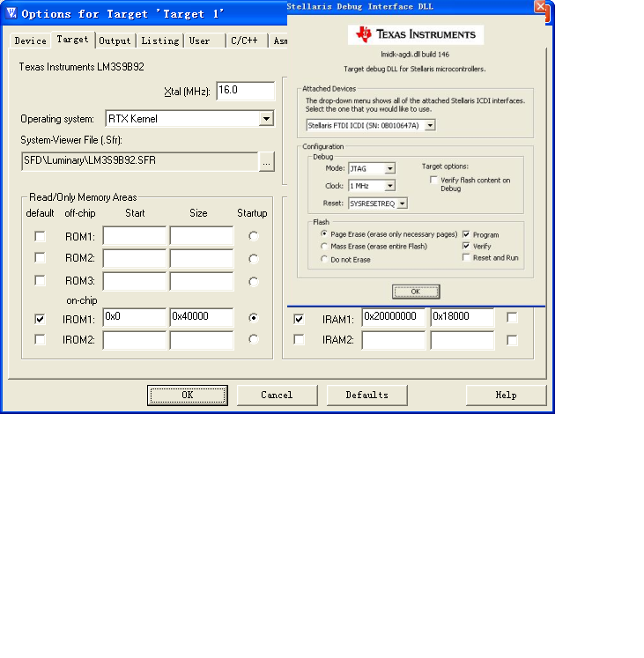
Task: Switch to the Device tab
Action: point(30,41)
